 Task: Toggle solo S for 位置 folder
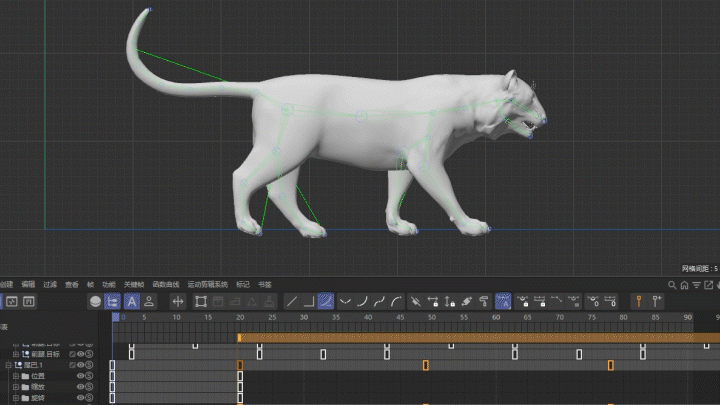pyautogui.click(x=89, y=376)
